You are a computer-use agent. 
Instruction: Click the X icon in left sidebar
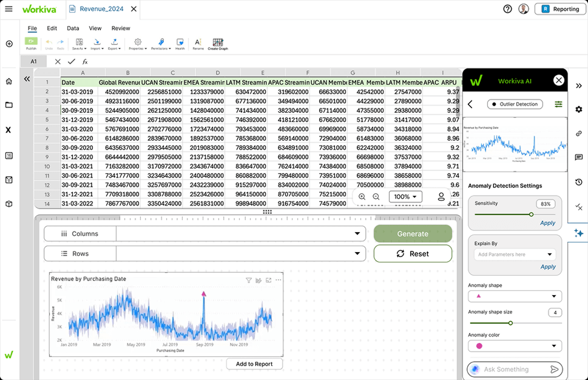8,130
